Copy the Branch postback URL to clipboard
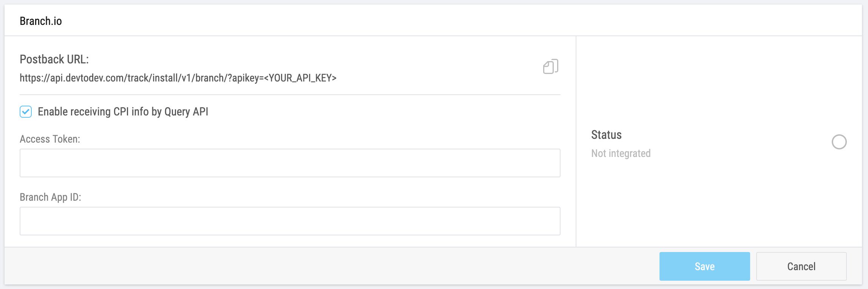Image resolution: width=868 pixels, height=289 pixels. point(550,66)
